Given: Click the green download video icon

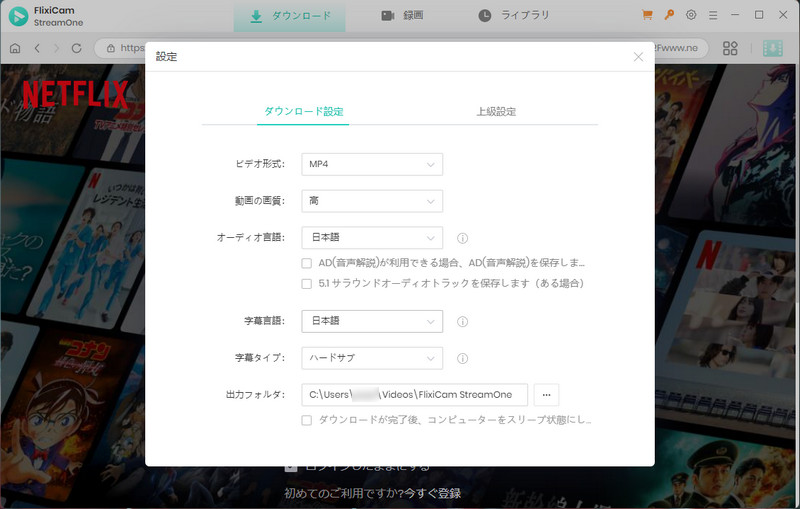Looking at the screenshot, I should click(772, 48).
